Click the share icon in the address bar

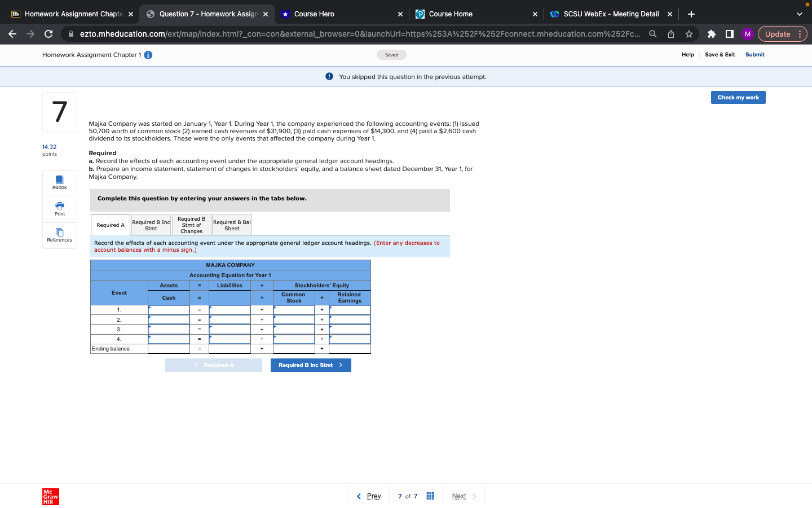tap(670, 34)
